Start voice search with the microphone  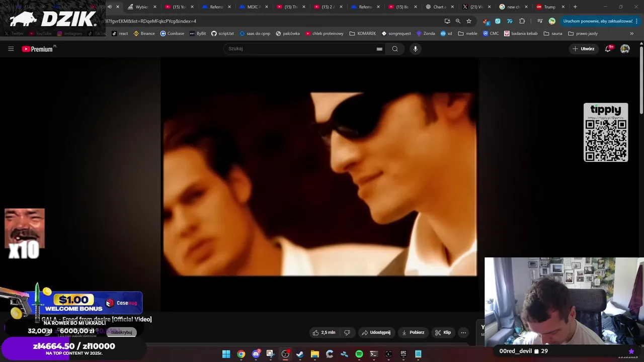click(x=415, y=49)
